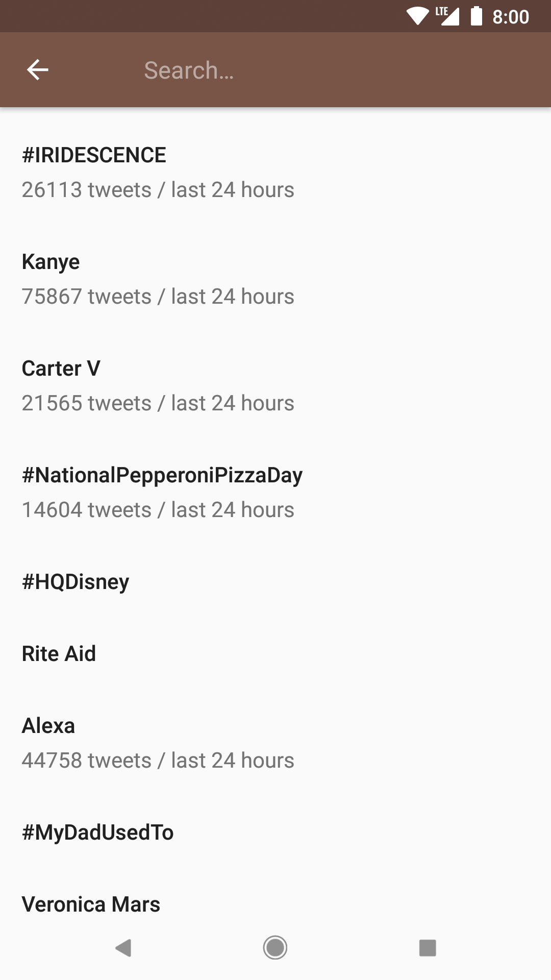Image resolution: width=551 pixels, height=980 pixels.
Task: Tap the LTE signal indicator
Action: [x=447, y=16]
